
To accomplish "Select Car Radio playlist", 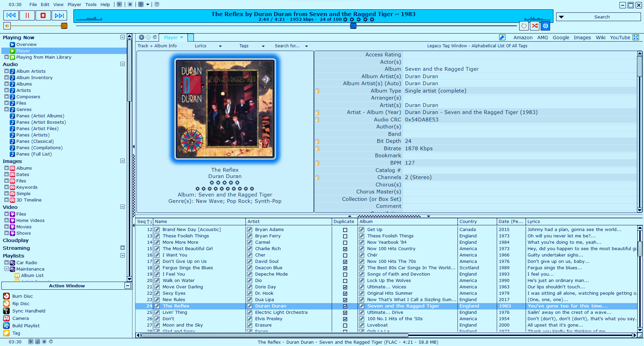I will [26, 263].
